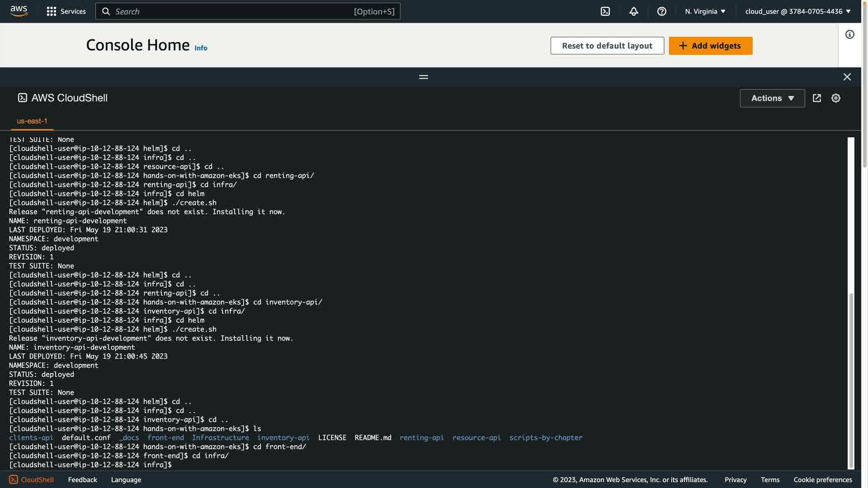Click the terminal vertical scrollbar
The image size is (868, 488).
851,380
